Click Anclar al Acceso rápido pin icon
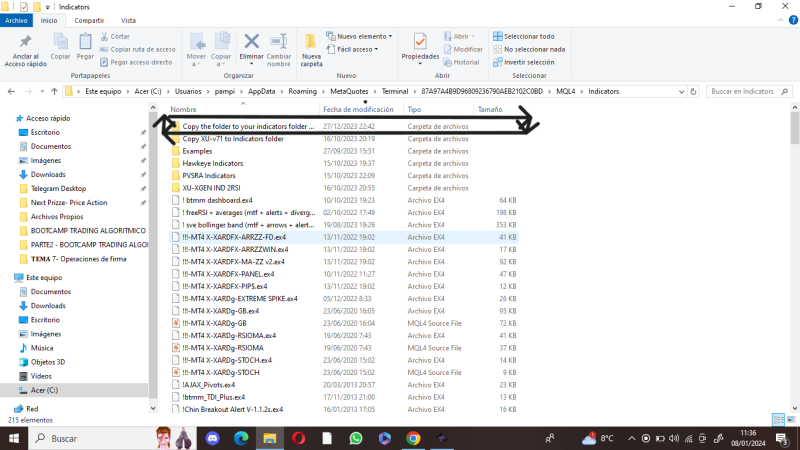Viewport: 800px width, 450px height. coord(25,42)
